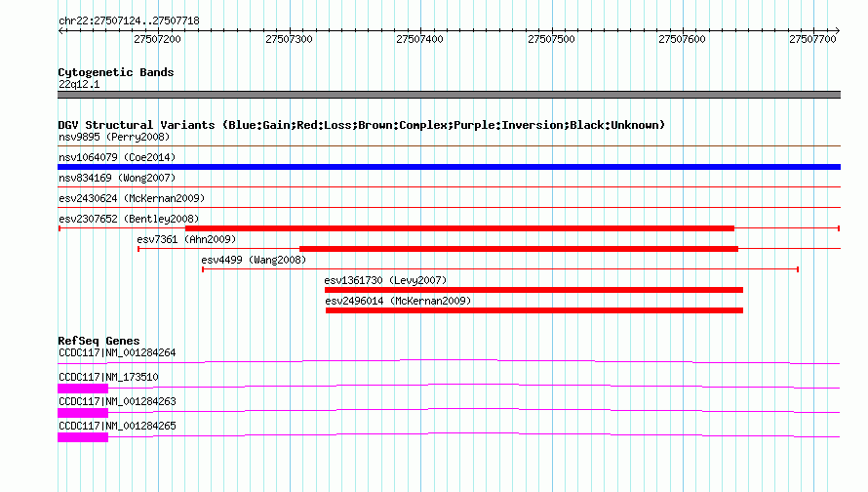Click the 27507400 ruler tick label
868x492 pixels.
click(419, 39)
